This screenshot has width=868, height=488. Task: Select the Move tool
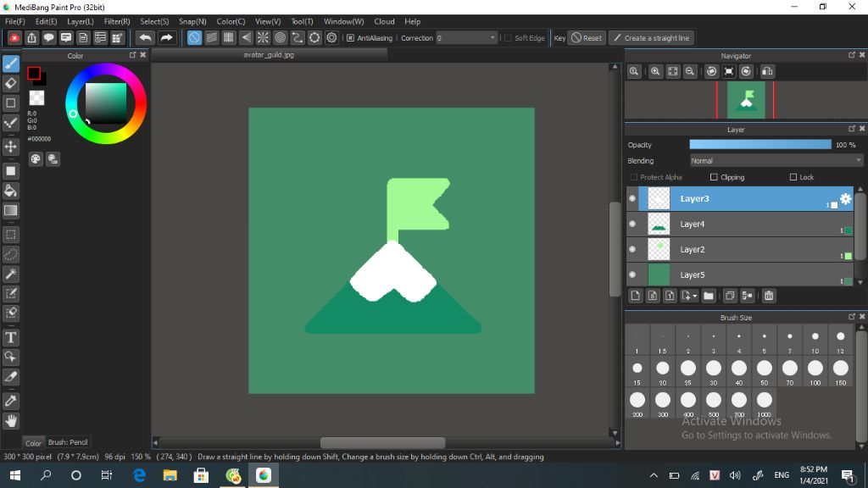(11, 147)
